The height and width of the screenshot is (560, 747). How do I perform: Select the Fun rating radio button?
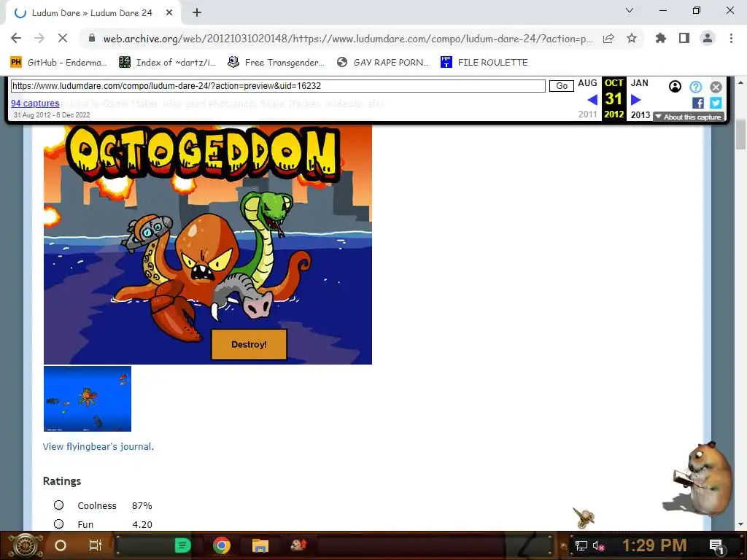(x=58, y=524)
